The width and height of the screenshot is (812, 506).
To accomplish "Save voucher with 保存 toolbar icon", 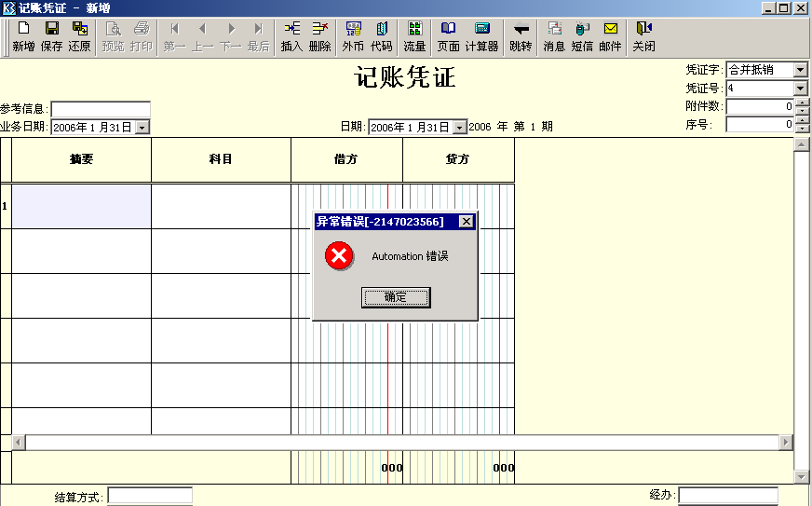I will tap(52, 35).
